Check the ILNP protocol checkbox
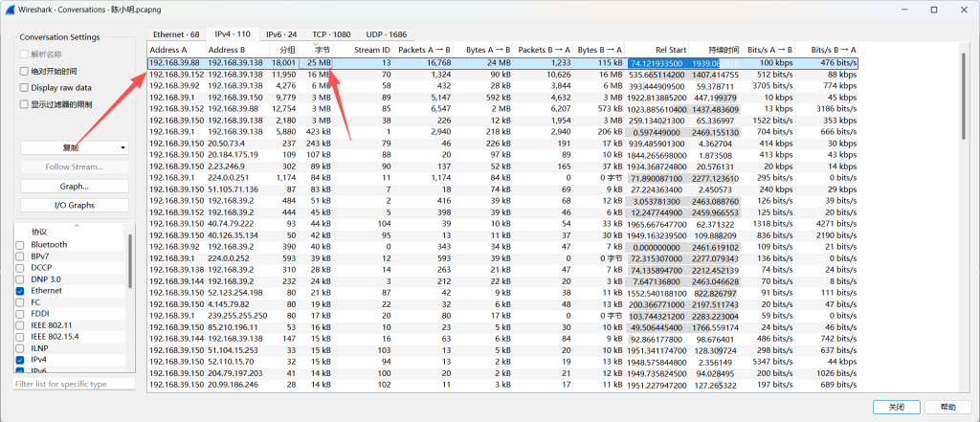Screen dimensions: 980x422 (x=20, y=349)
